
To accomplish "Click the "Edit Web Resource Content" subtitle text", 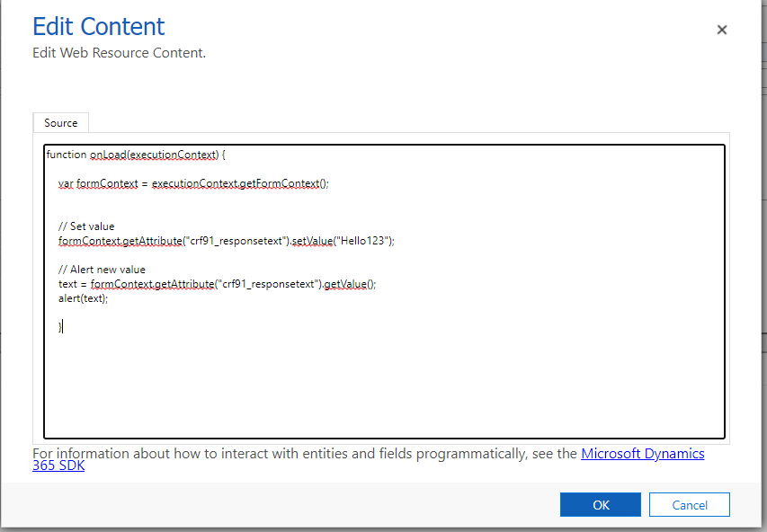I will (119, 53).
